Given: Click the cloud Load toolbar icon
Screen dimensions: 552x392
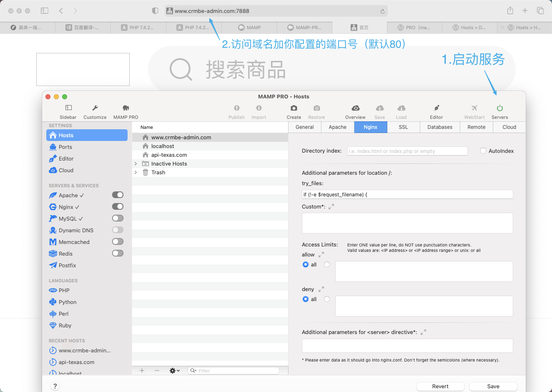Looking at the screenshot, I should coord(401,108).
